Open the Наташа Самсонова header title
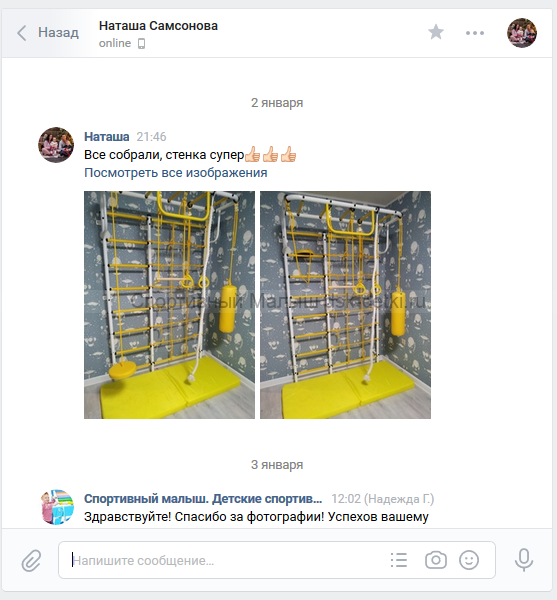 point(158,26)
